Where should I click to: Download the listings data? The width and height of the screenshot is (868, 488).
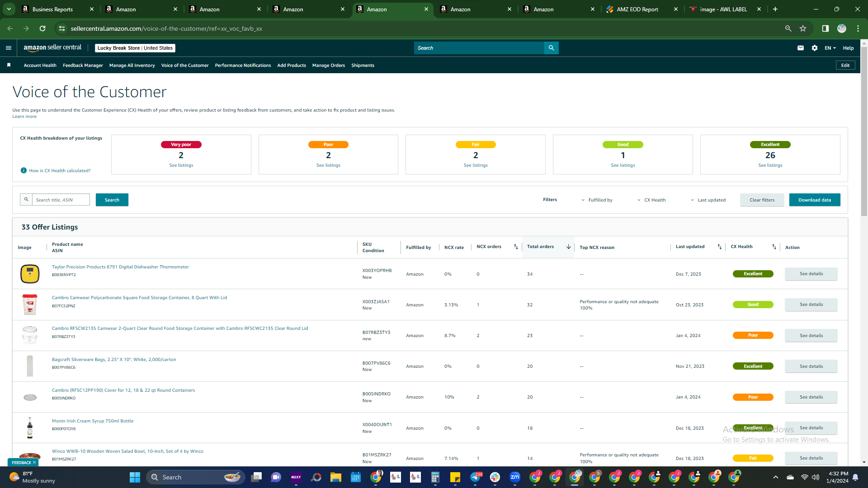coord(815,200)
